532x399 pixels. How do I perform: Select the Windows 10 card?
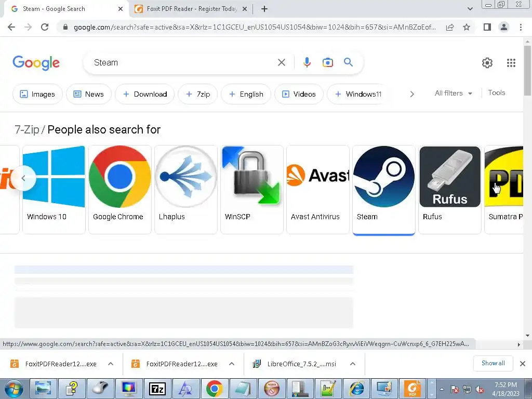(x=54, y=189)
